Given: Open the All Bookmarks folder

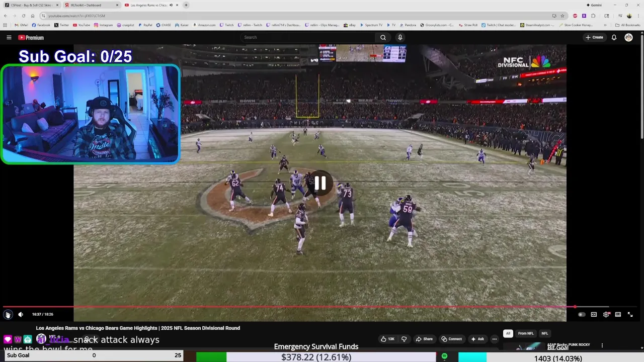Looking at the screenshot, I should coord(627,25).
